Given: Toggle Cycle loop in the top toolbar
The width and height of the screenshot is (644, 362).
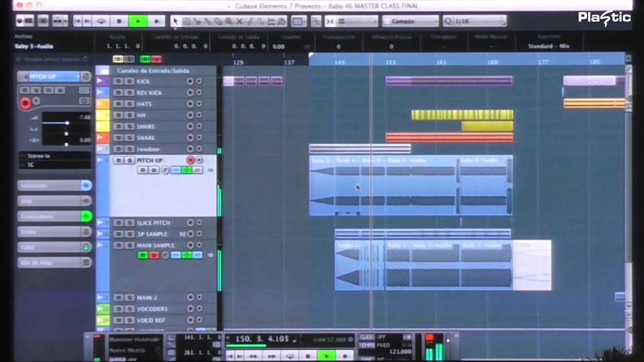Looking at the screenshot, I should click(101, 21).
